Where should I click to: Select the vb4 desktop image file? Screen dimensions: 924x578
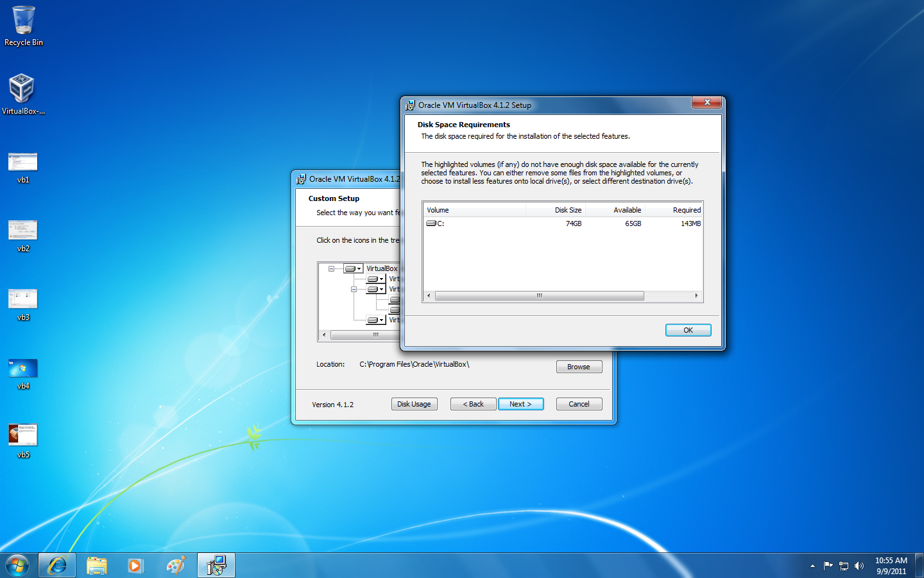tap(23, 374)
